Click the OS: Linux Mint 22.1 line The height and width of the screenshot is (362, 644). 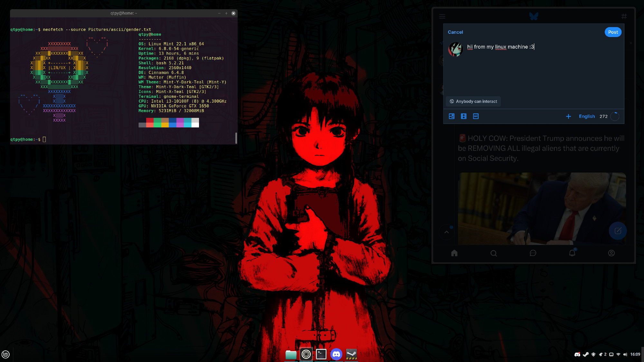pos(171,44)
